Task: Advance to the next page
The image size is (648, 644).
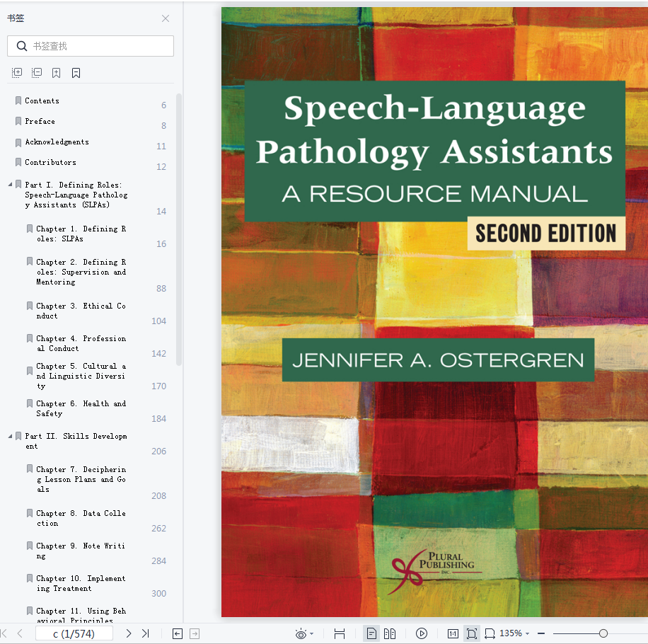Action: [x=129, y=633]
